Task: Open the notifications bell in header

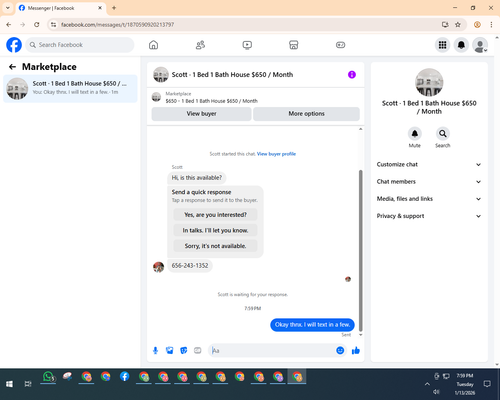Action: coord(461,45)
